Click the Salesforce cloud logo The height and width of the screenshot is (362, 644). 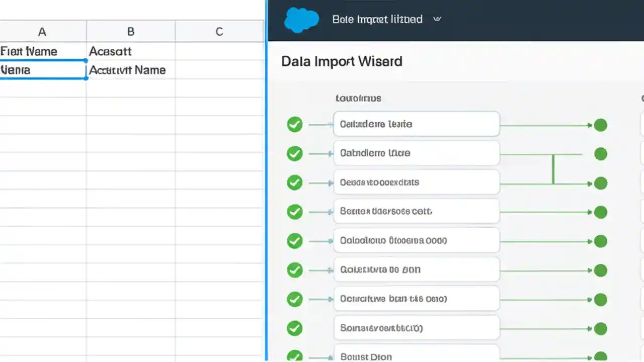coord(301,19)
